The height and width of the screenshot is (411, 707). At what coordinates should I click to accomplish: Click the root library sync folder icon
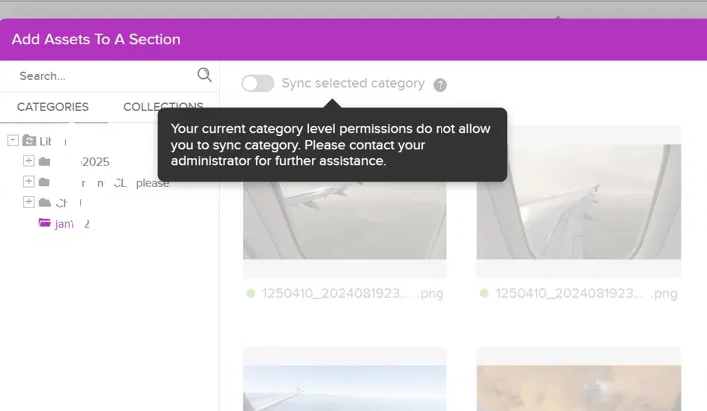pos(29,140)
